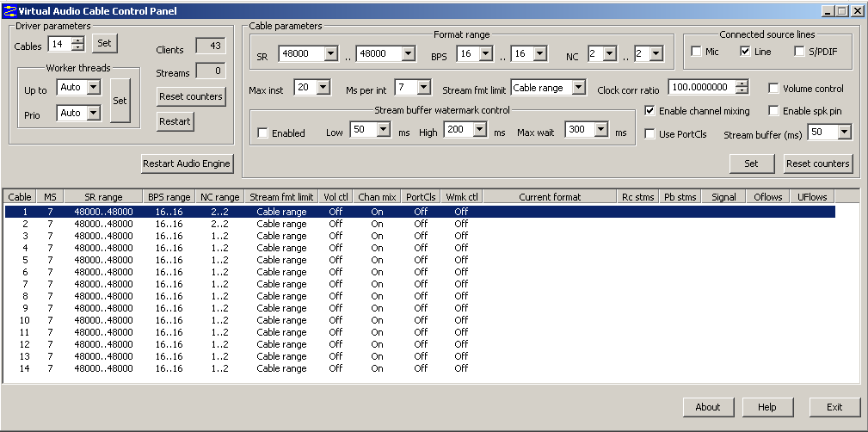
Task: Expand the Max wait ms dropdown
Action: click(x=601, y=130)
